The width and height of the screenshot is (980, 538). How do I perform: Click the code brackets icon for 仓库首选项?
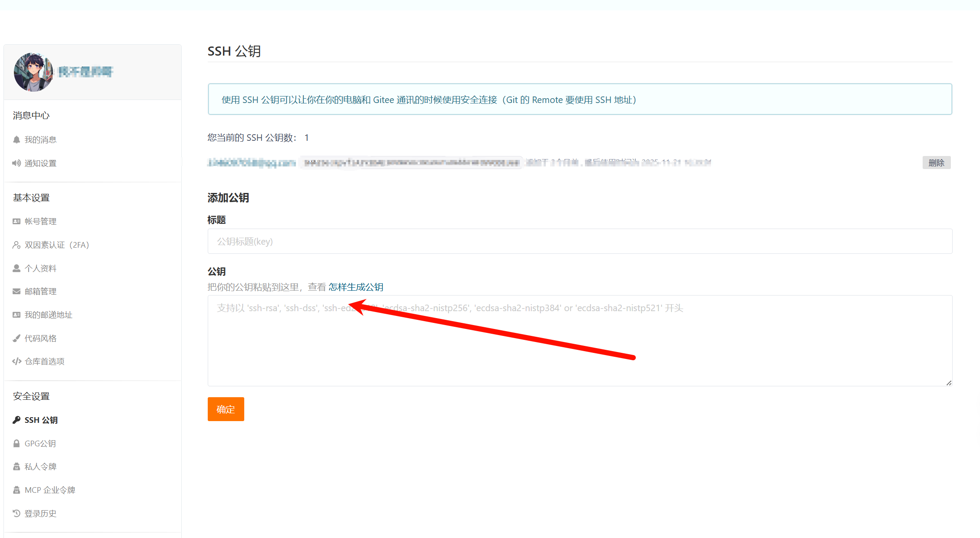coord(17,361)
